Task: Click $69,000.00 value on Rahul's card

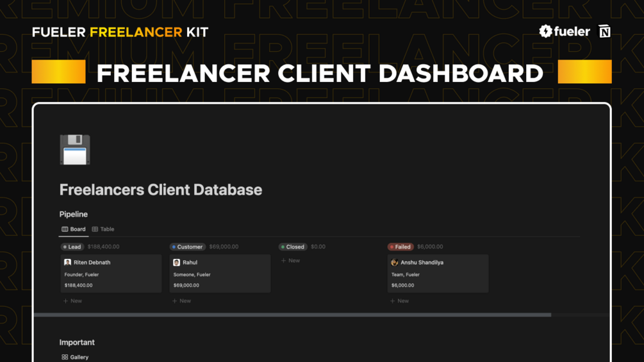Action: (186, 285)
